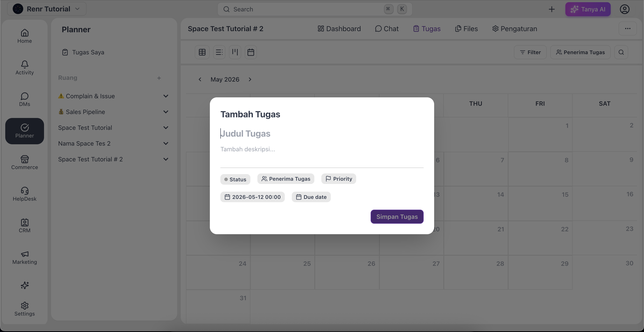Open the Filter button

(530, 52)
